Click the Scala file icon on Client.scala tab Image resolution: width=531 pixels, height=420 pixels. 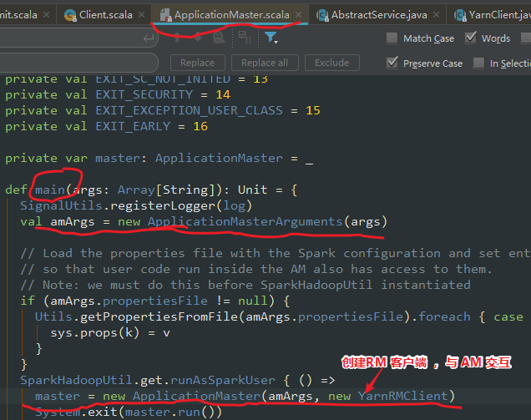click(x=70, y=15)
